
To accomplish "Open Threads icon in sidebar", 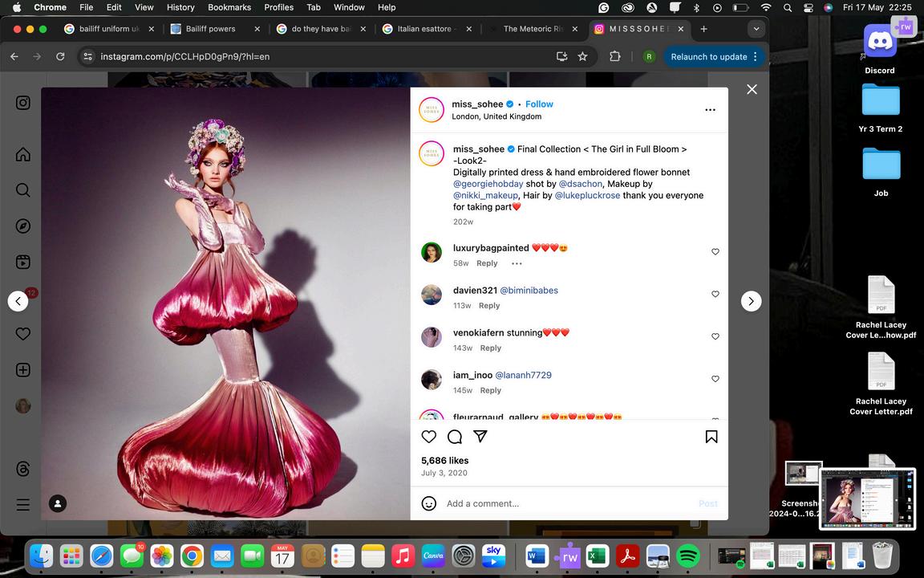I will pyautogui.click(x=23, y=469).
